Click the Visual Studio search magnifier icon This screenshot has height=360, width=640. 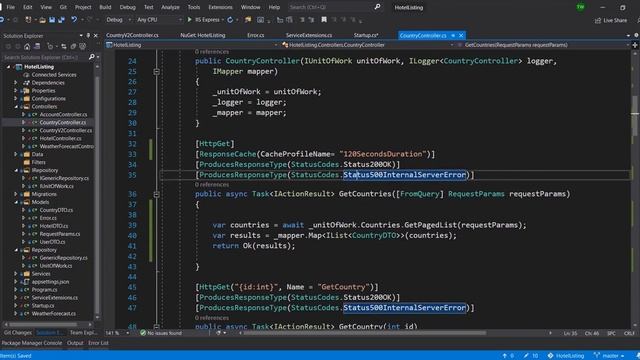pos(378,7)
